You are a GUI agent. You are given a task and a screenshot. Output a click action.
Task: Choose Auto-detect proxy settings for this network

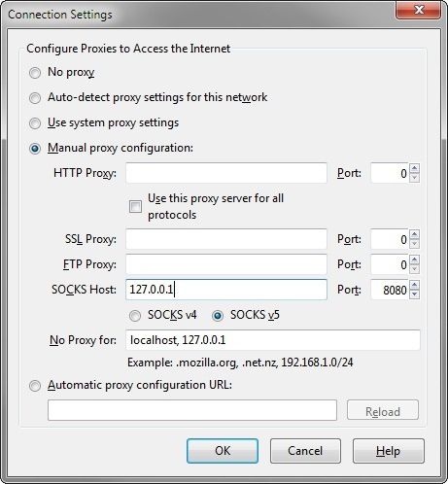click(35, 98)
